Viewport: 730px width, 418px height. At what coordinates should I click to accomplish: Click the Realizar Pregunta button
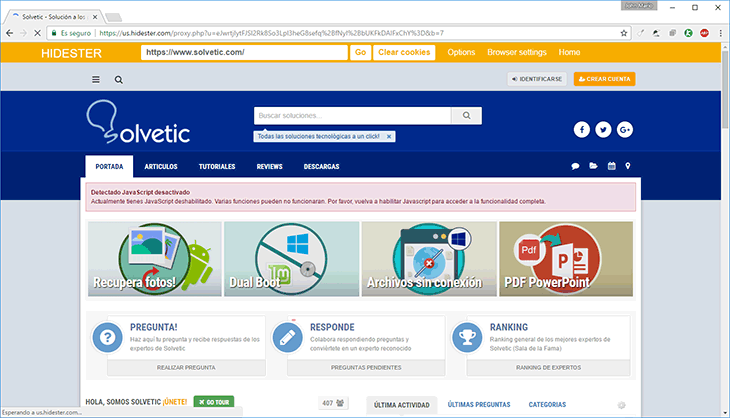[x=186, y=368]
